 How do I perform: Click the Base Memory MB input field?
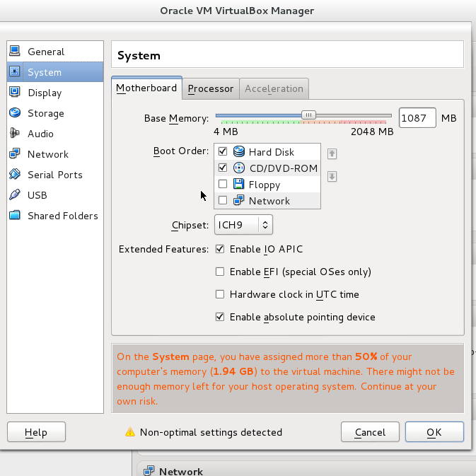[x=417, y=118]
